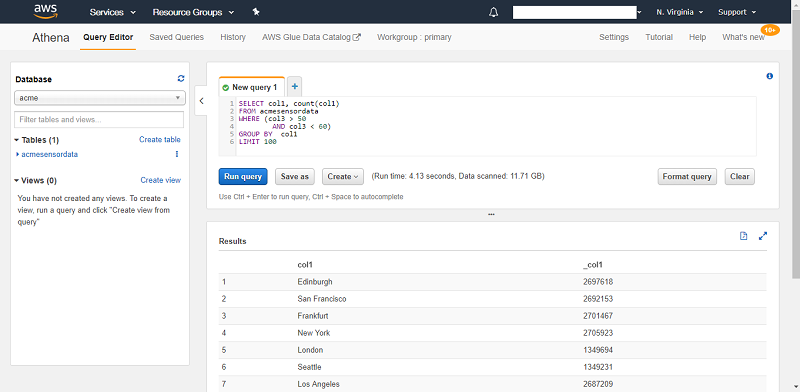Image resolution: width=800 pixels, height=392 pixels.
Task: Open the History tab
Action: 233,37
